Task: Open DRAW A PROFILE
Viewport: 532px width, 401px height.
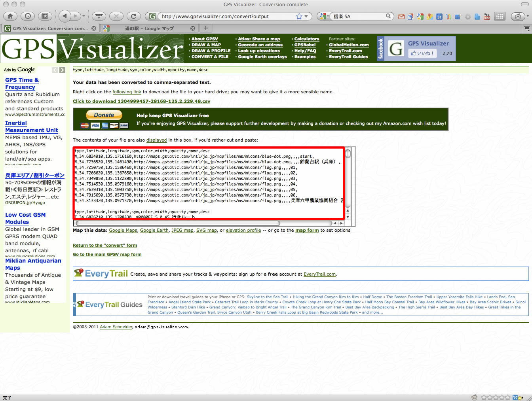Action: [211, 51]
